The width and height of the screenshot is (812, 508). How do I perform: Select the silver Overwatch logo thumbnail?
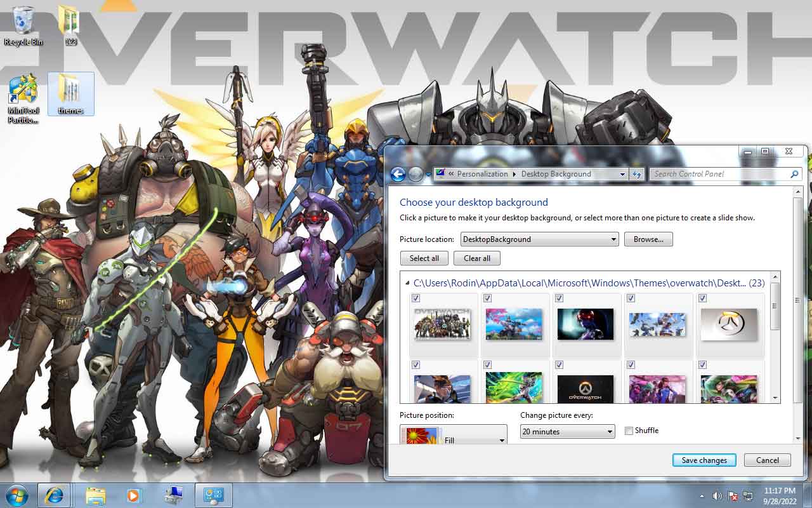pyautogui.click(x=730, y=324)
